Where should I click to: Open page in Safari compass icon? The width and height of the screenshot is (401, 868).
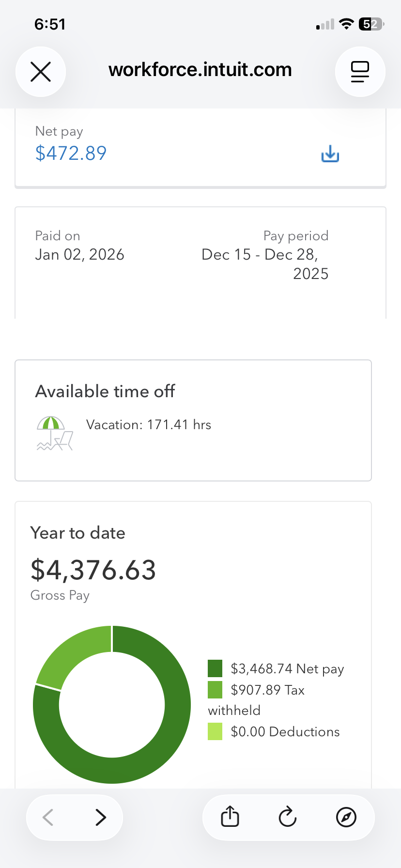click(x=346, y=817)
